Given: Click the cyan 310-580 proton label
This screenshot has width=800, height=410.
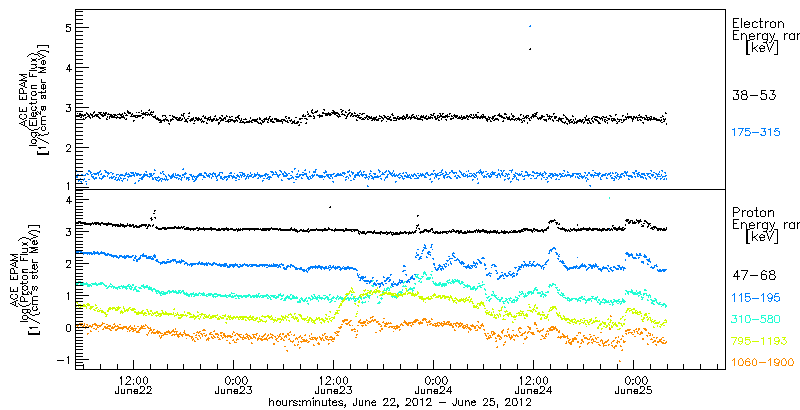Looking at the screenshot, I should coord(756,320).
